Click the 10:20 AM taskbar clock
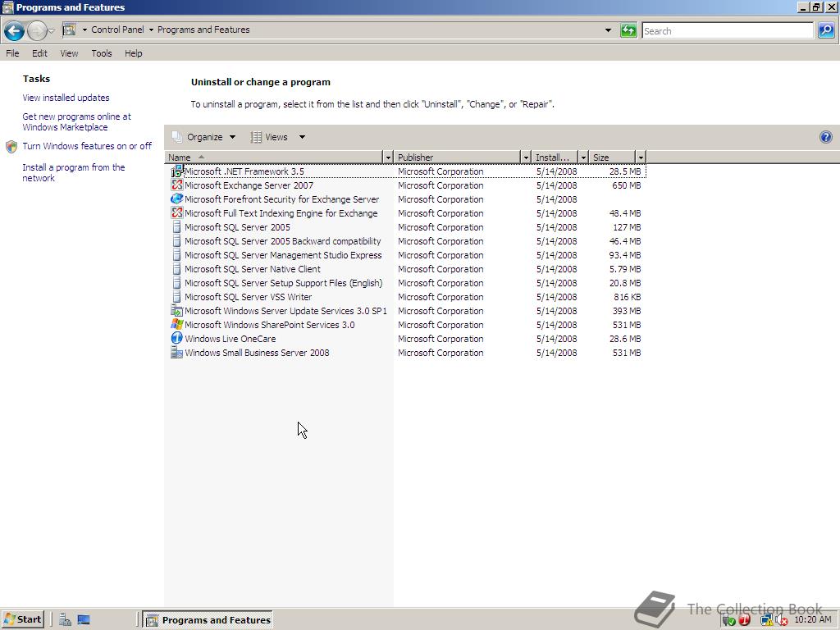 (x=813, y=620)
